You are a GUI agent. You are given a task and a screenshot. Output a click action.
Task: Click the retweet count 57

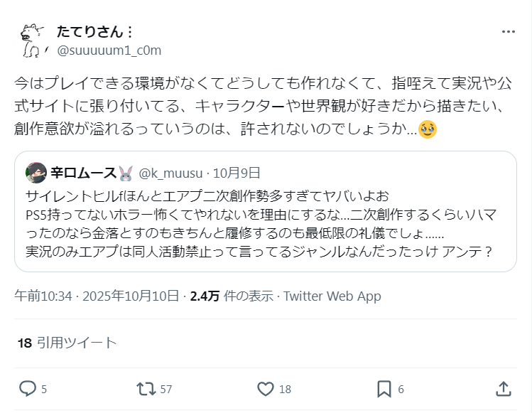point(166,390)
